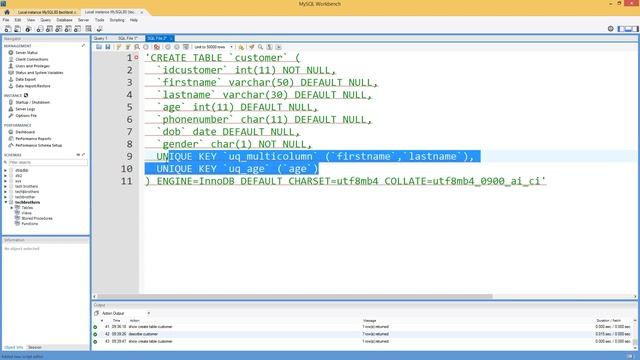This screenshot has width=640, height=360.
Task: Search table data icon in main toolbar
Action: (89, 29)
